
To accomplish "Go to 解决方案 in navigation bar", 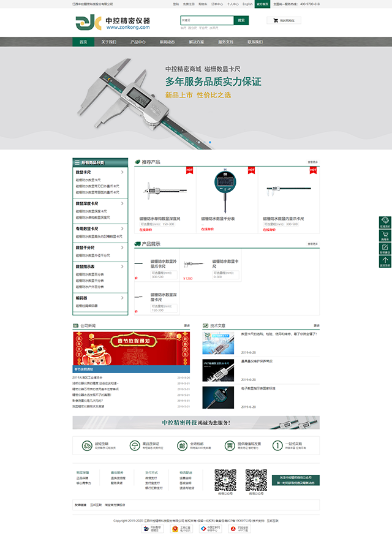I will tap(197, 42).
